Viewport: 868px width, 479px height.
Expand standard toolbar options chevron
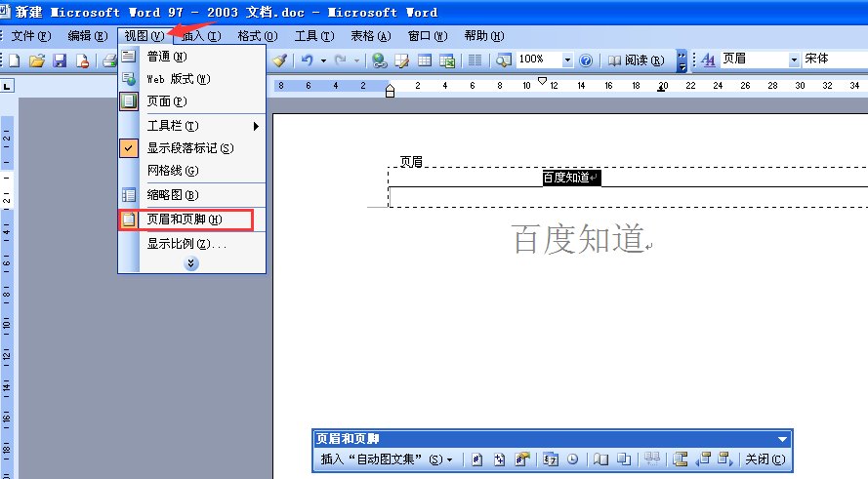click(682, 60)
